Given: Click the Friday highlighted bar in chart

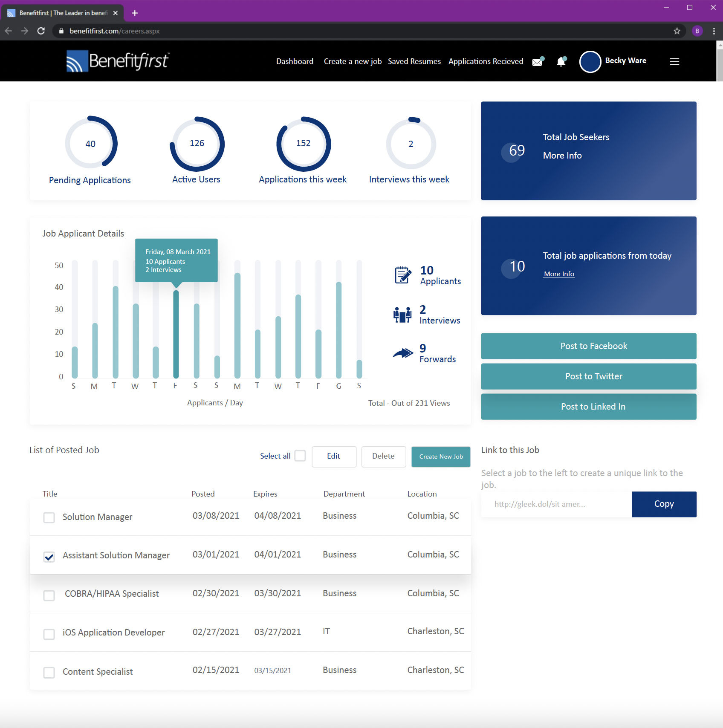Looking at the screenshot, I should pyautogui.click(x=176, y=334).
